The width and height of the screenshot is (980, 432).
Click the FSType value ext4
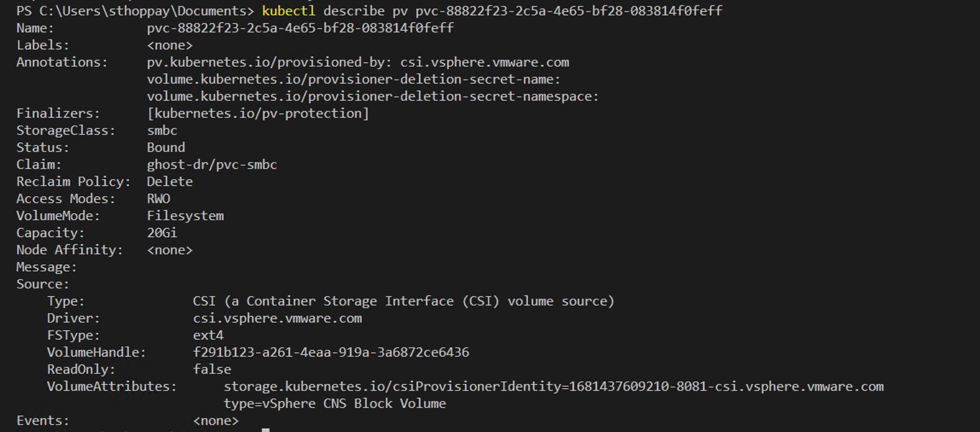(x=208, y=336)
